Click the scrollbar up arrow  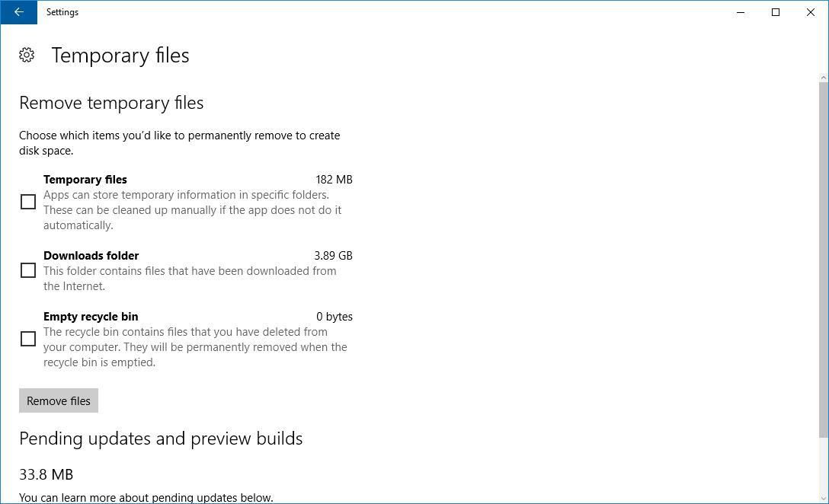tap(823, 78)
